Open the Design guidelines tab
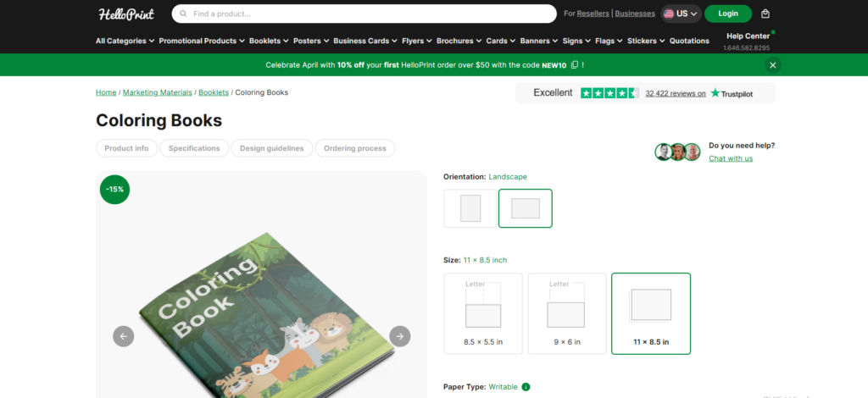Screen dimensions: 868x398 pyautogui.click(x=271, y=148)
